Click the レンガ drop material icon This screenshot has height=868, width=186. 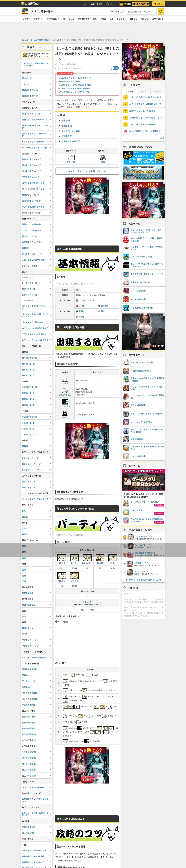point(77,306)
